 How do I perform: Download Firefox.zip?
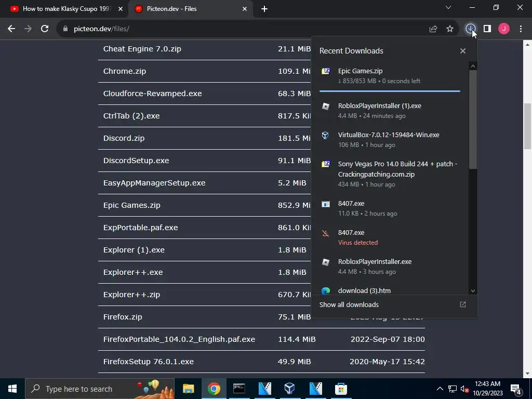click(x=123, y=317)
